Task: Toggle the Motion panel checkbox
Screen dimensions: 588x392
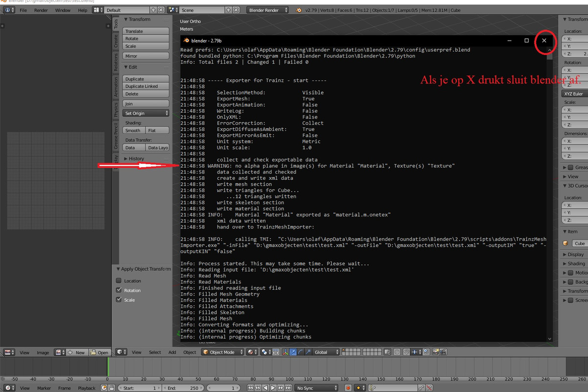Action: click(x=570, y=272)
